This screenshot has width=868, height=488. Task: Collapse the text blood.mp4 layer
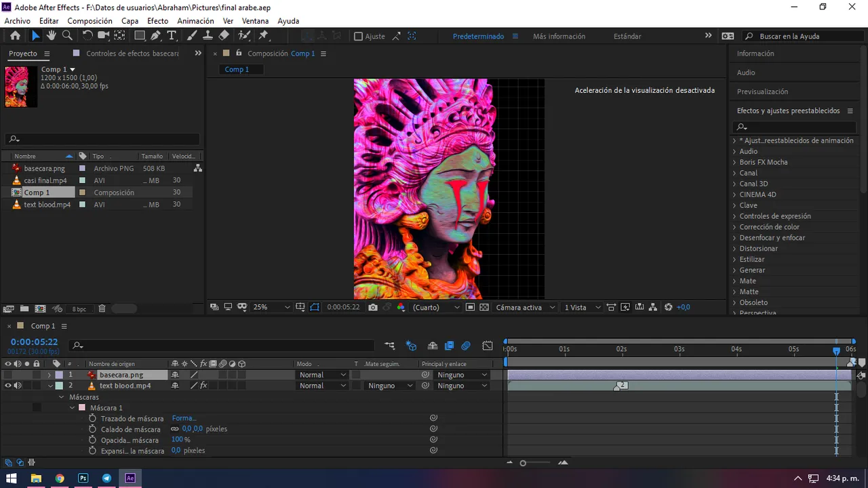tap(50, 386)
